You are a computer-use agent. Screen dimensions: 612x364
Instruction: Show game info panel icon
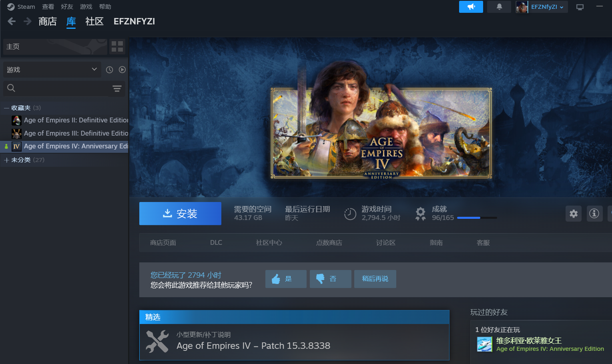coord(594,214)
